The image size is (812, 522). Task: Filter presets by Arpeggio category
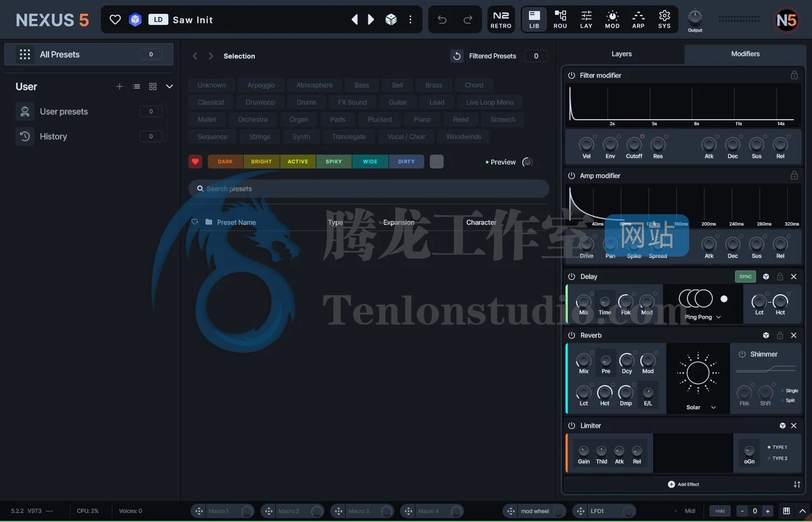pyautogui.click(x=261, y=85)
